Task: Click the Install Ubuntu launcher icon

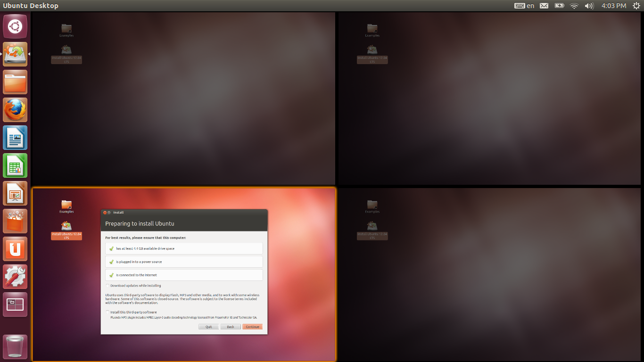Action: coord(15,54)
